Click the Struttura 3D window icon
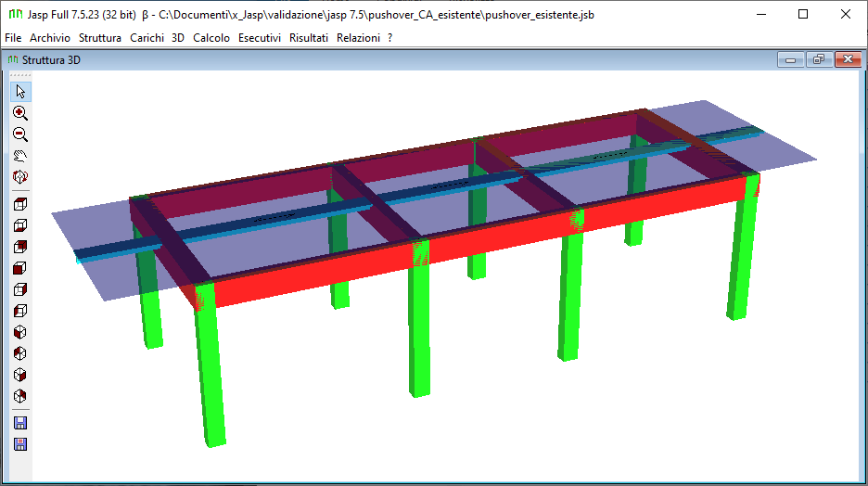 point(13,59)
